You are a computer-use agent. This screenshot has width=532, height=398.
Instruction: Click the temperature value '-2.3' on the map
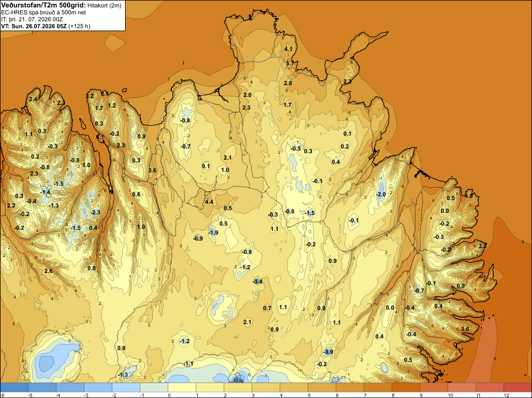point(95,212)
